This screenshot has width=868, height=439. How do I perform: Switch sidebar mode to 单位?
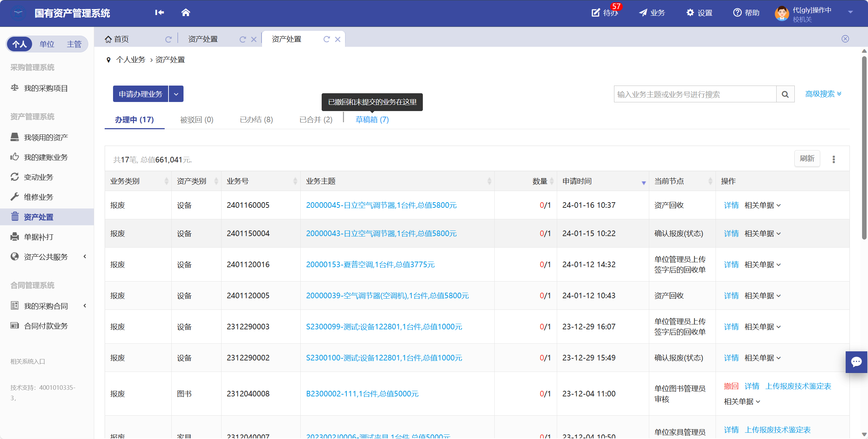coord(47,44)
